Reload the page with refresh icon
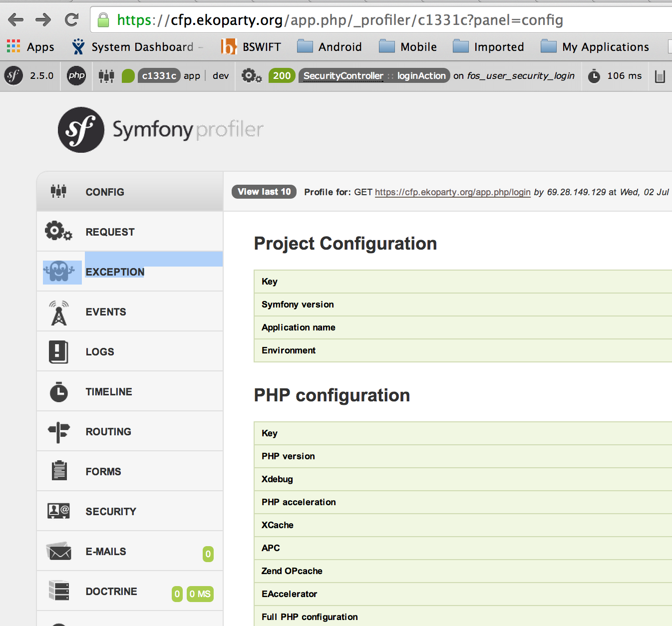The image size is (672, 626). click(x=71, y=20)
